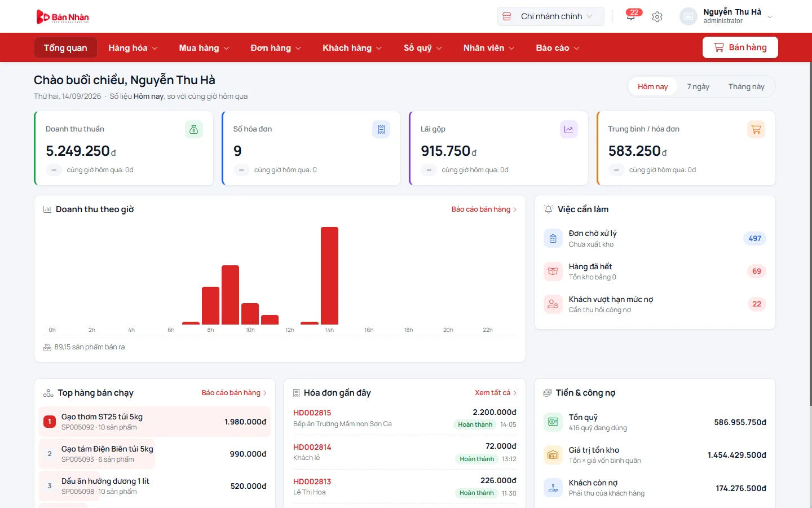Switch to the 7 ngày range

pyautogui.click(x=698, y=86)
